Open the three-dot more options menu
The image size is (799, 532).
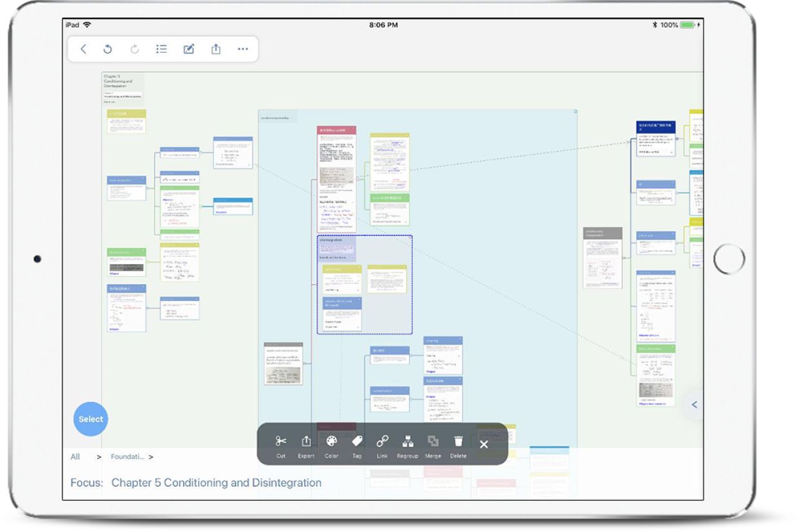(243, 49)
